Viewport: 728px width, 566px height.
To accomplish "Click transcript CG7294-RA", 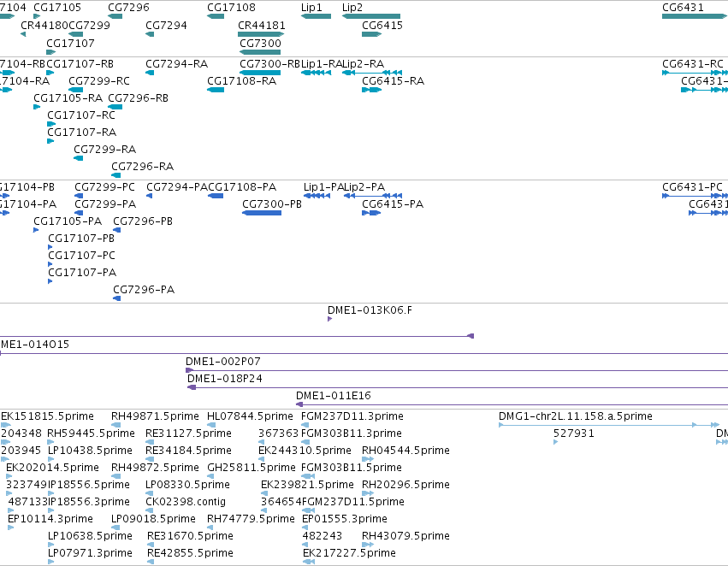I will [177, 63].
